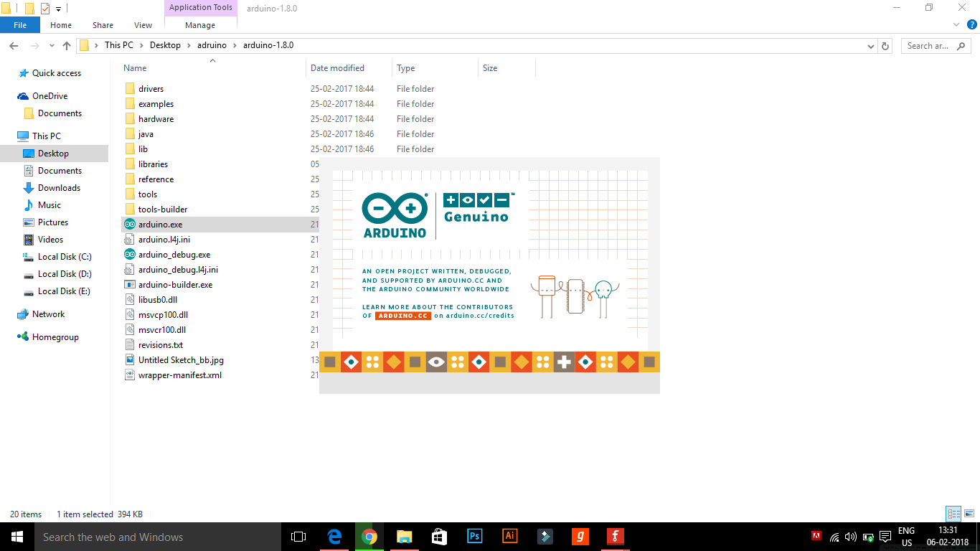Launch Google Chrome from the taskbar
The image size is (980, 551).
(x=369, y=536)
